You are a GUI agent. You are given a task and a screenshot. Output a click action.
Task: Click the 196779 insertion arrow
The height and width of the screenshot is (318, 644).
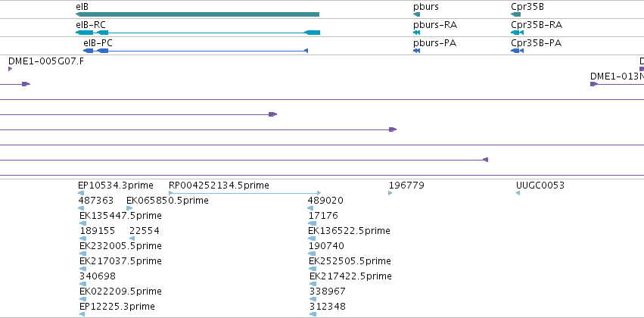point(390,192)
